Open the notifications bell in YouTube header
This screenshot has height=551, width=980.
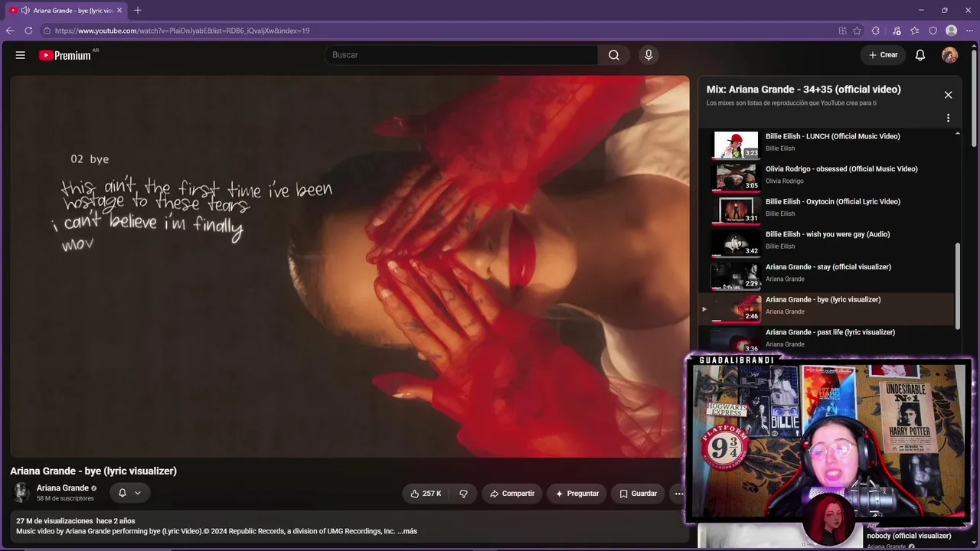tap(920, 55)
